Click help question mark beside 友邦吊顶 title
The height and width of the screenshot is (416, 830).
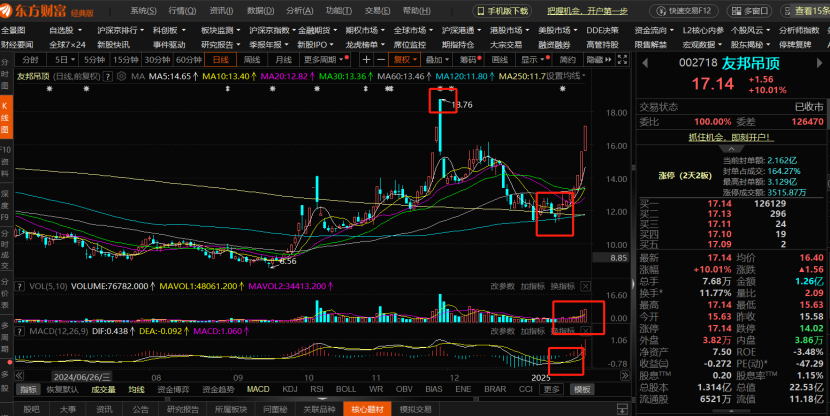point(108,77)
